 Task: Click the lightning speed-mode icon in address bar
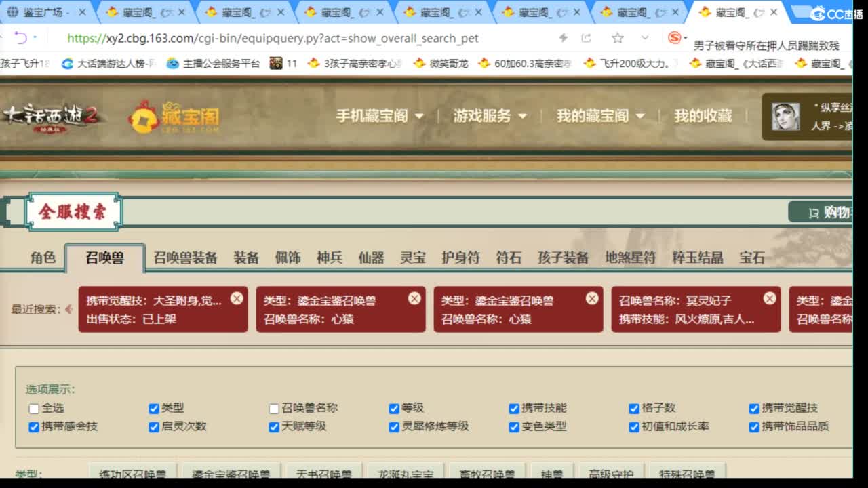(563, 38)
